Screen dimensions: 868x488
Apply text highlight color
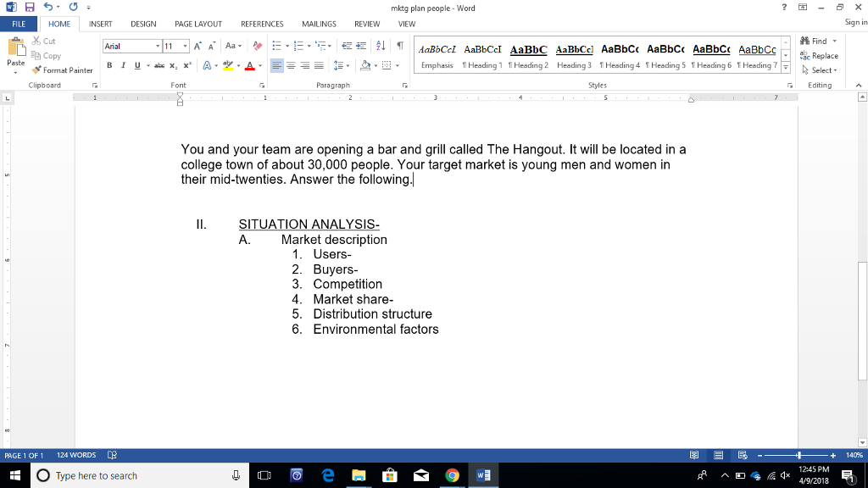(229, 65)
